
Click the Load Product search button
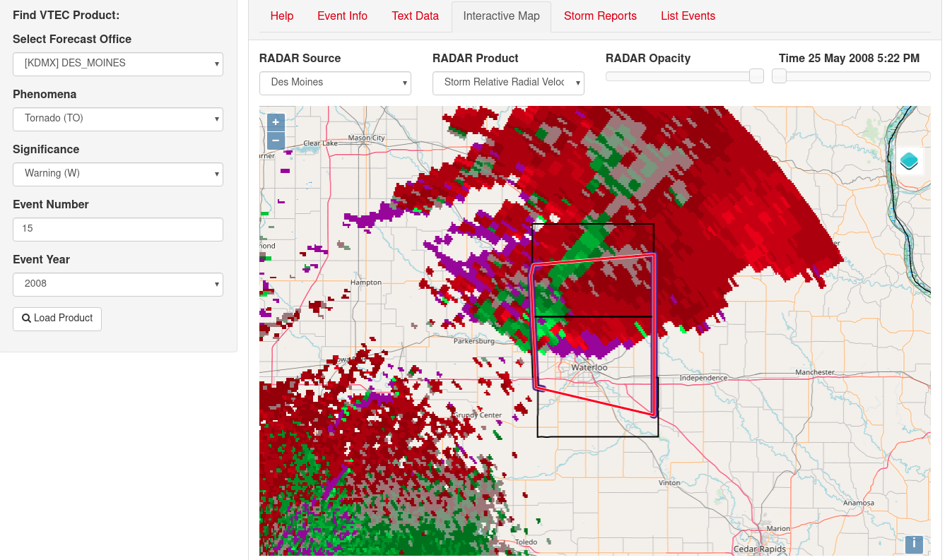(x=57, y=318)
